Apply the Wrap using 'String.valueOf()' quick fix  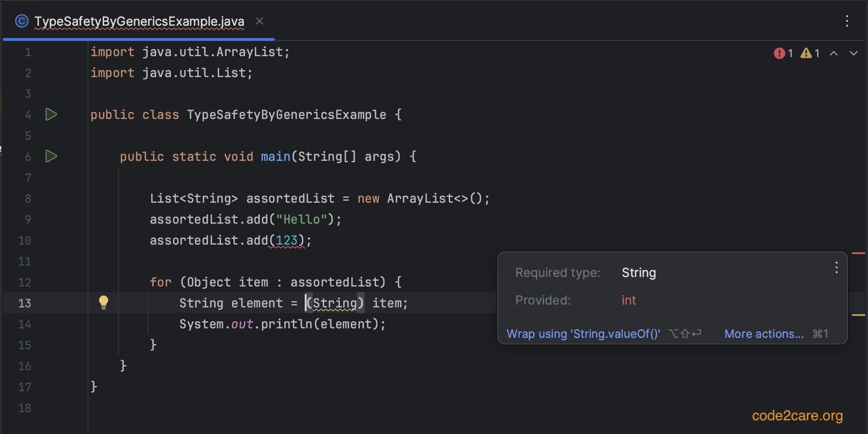point(583,334)
